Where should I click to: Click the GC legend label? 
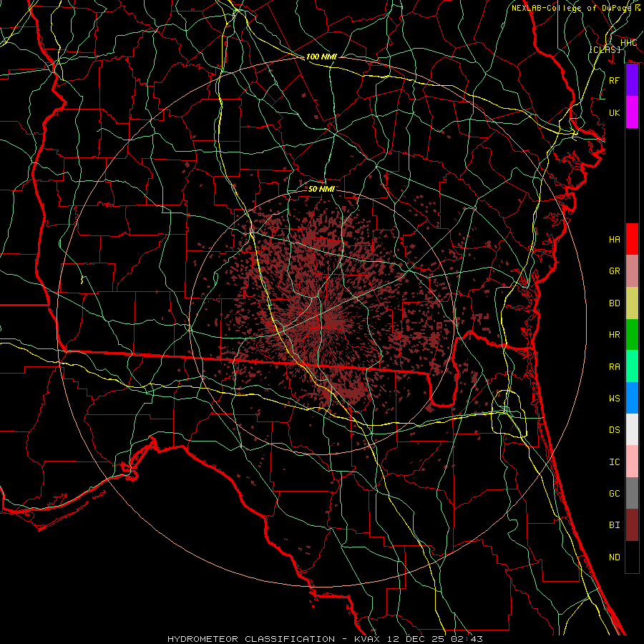pos(614,493)
